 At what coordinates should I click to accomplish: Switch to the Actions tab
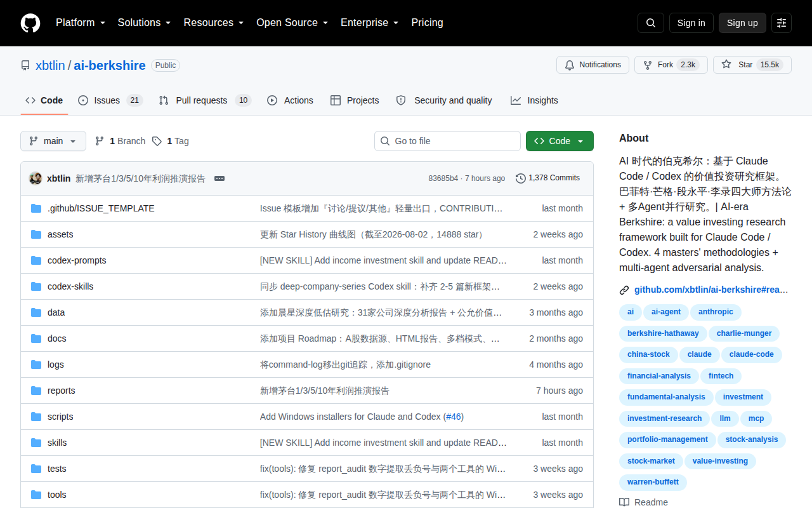point(290,100)
